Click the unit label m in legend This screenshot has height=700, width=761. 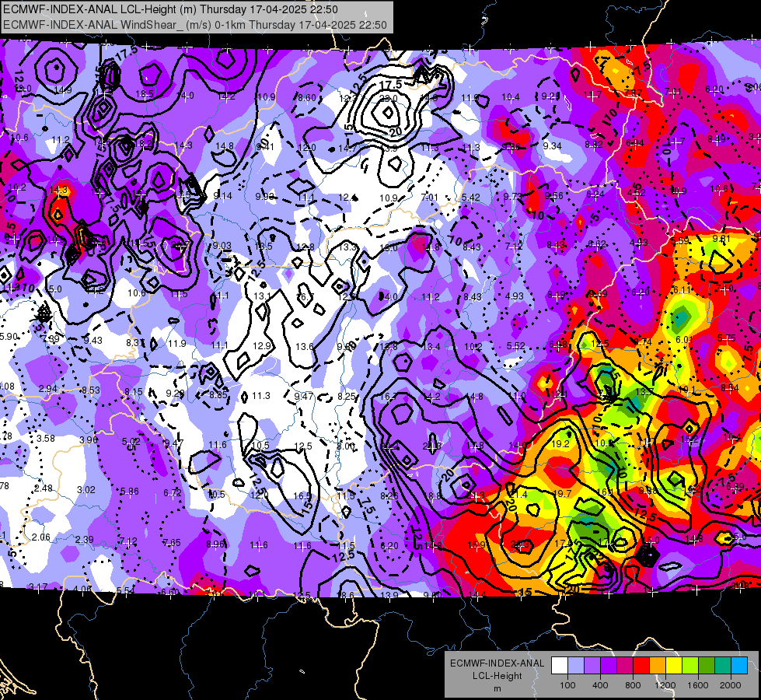[497, 689]
